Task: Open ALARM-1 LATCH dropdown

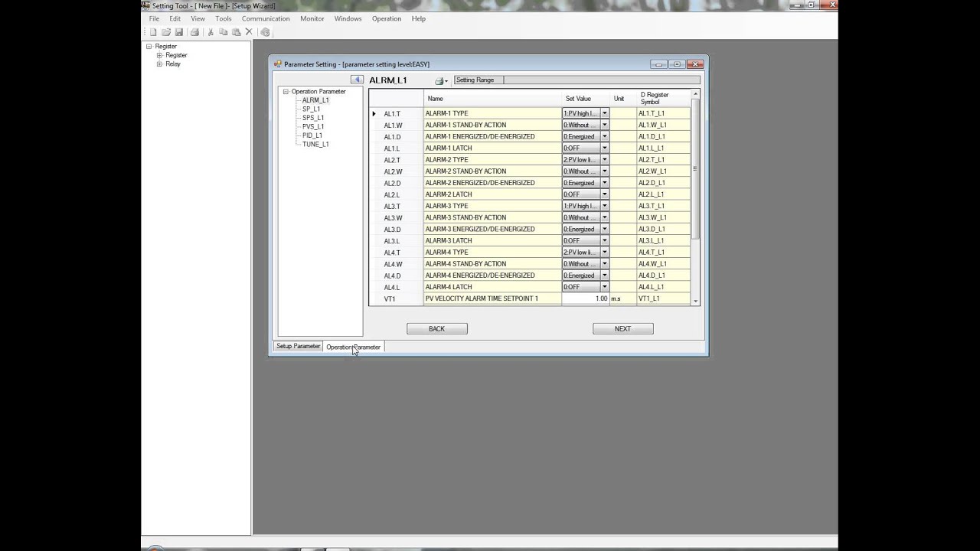Action: point(604,148)
